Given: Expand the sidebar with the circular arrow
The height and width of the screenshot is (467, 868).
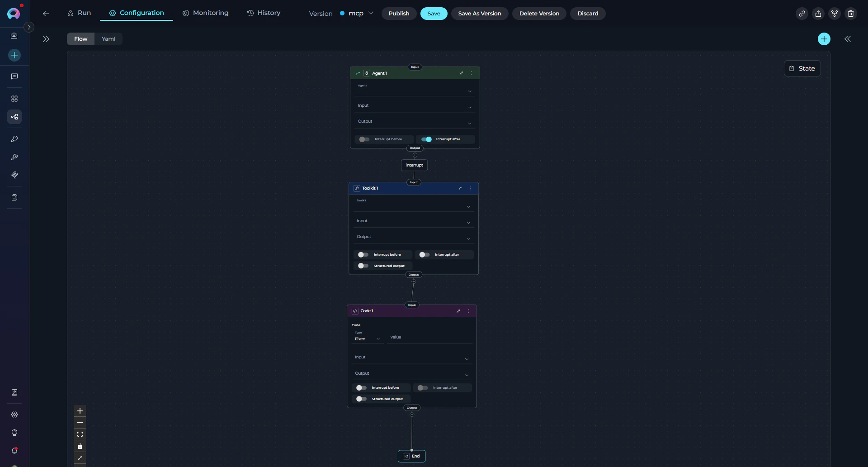Looking at the screenshot, I should click(29, 27).
